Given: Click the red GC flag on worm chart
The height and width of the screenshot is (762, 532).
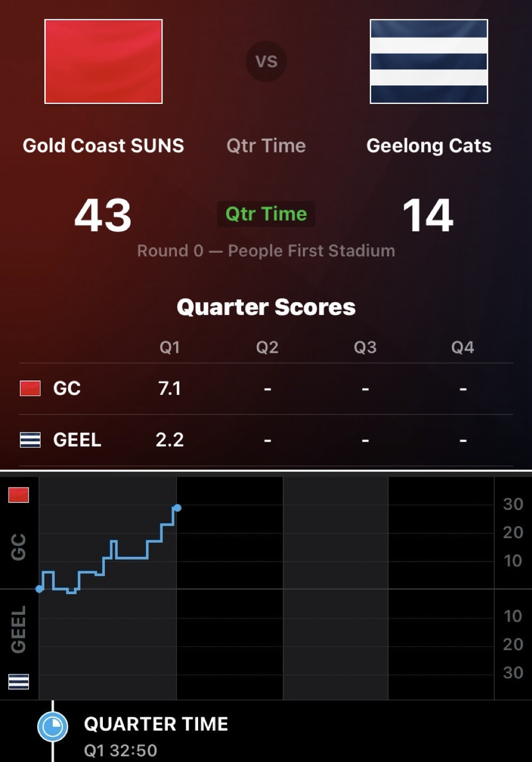Looking at the screenshot, I should (19, 495).
